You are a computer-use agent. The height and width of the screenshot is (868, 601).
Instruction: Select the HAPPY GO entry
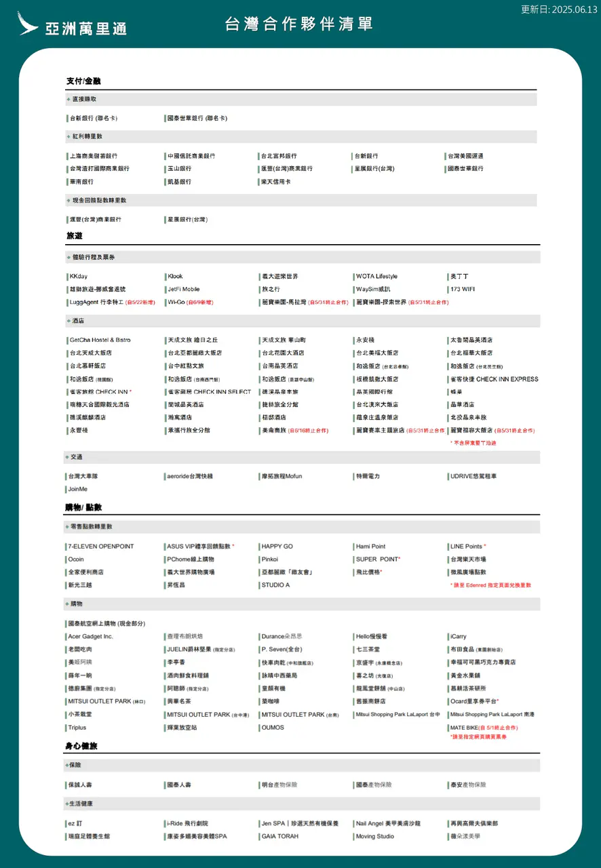point(277,547)
